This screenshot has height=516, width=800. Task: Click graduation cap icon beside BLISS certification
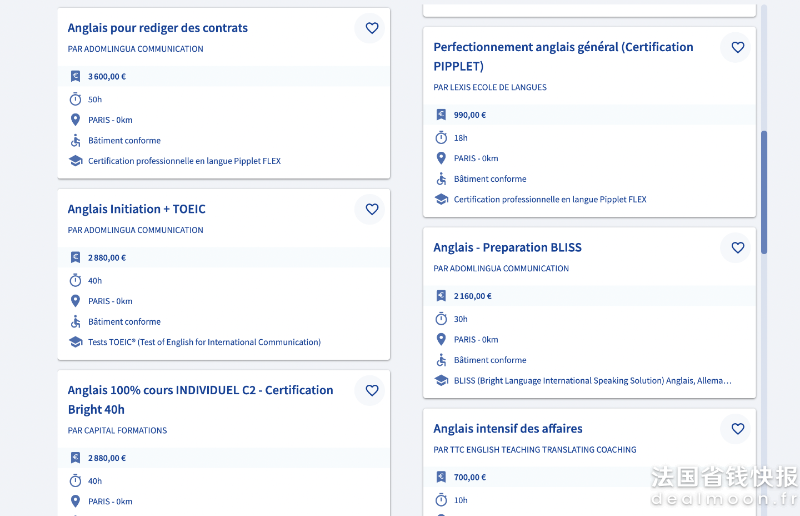(441, 380)
